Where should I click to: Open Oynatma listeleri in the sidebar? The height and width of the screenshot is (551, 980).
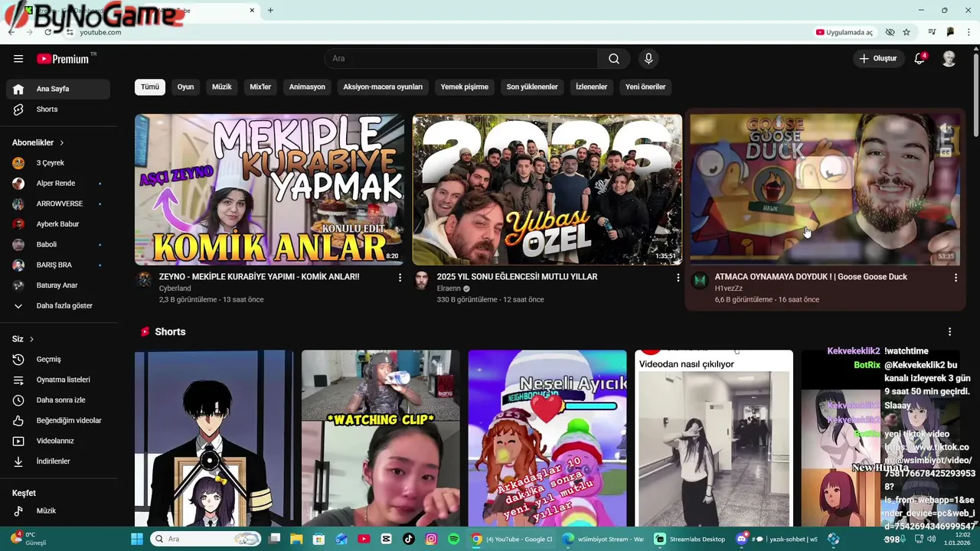[58, 380]
